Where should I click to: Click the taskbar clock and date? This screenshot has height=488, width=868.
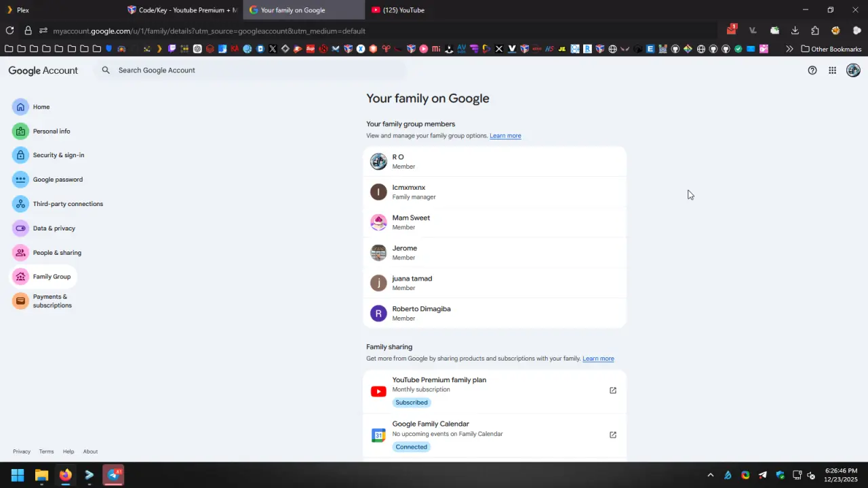841,475
